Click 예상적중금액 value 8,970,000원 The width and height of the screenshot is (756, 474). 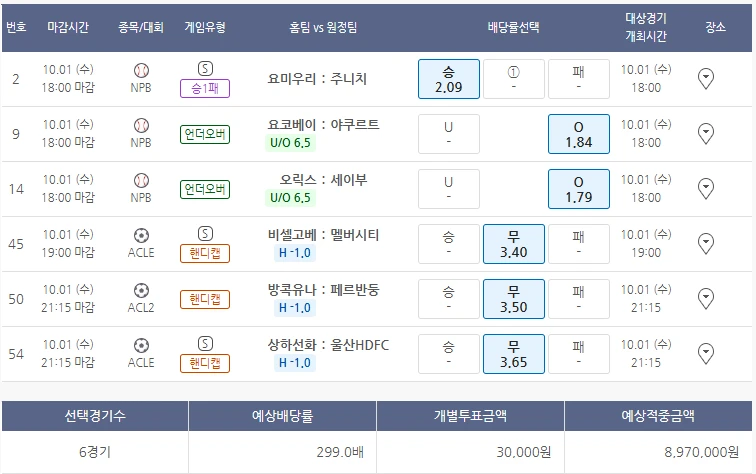click(x=659, y=452)
